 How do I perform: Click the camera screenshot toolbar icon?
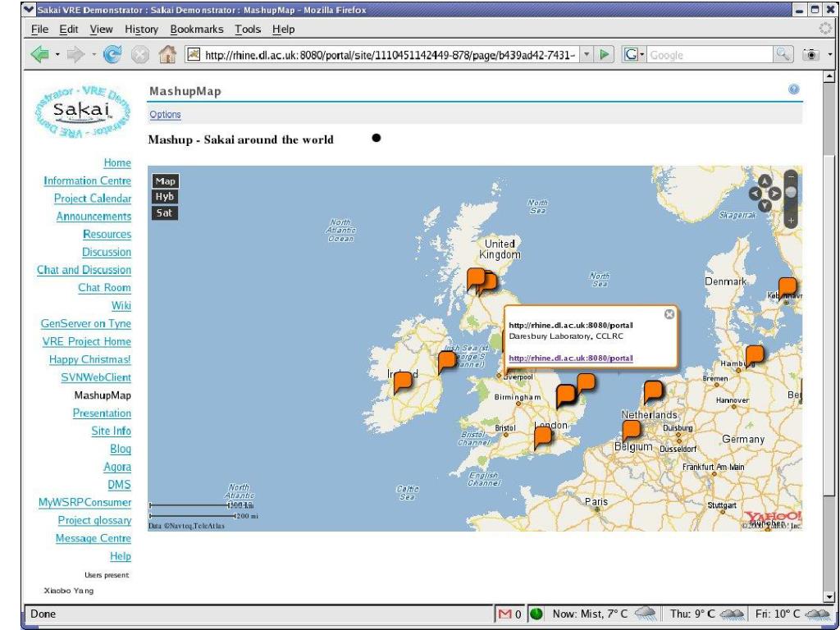(810, 55)
